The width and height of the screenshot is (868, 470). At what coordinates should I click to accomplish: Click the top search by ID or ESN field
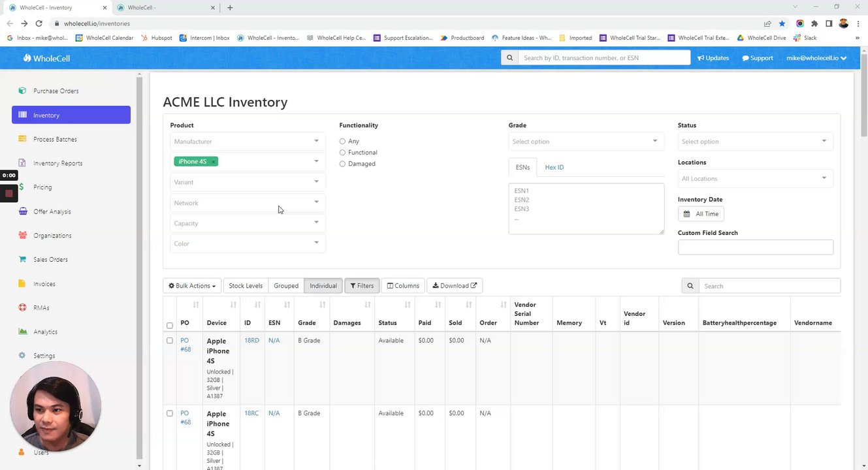[x=604, y=58]
